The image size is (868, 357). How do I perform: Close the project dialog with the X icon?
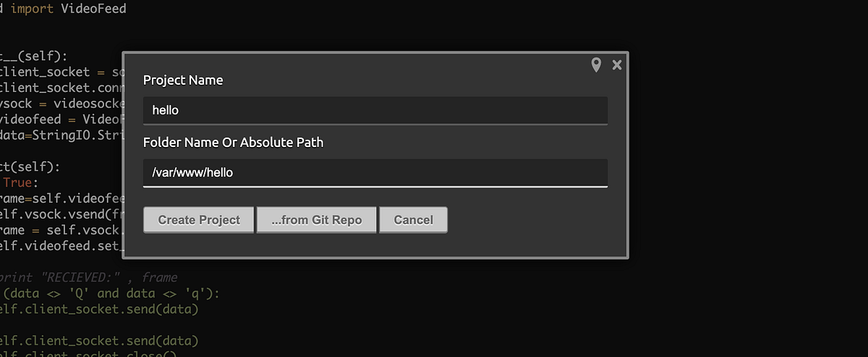(617, 65)
